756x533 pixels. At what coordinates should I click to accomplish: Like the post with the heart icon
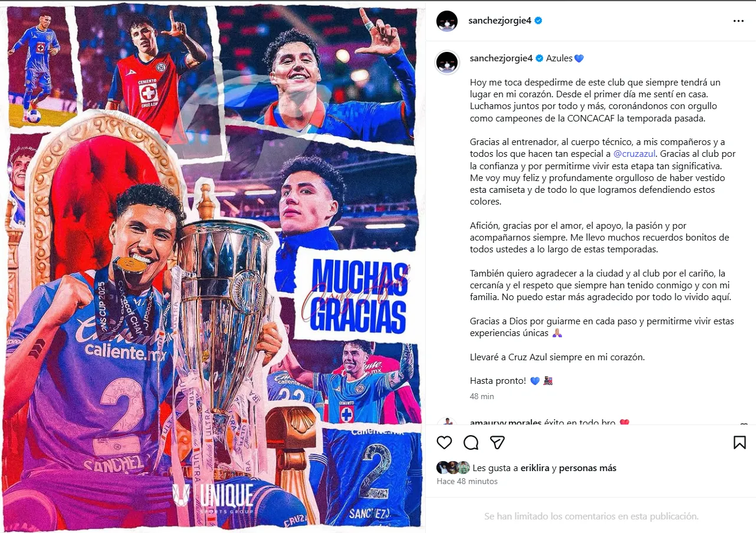[444, 443]
